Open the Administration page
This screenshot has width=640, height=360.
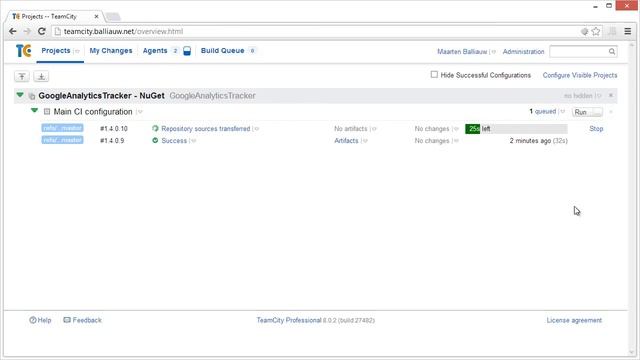(x=523, y=51)
